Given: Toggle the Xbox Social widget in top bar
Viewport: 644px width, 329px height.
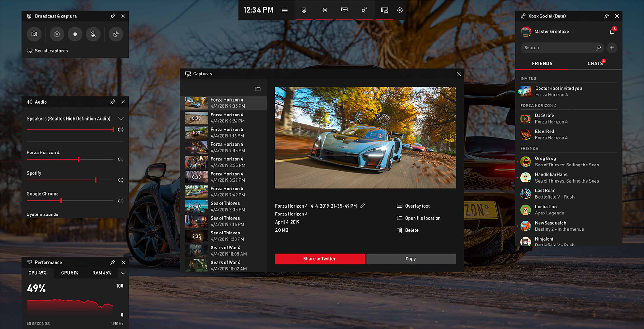Looking at the screenshot, I should point(365,10).
